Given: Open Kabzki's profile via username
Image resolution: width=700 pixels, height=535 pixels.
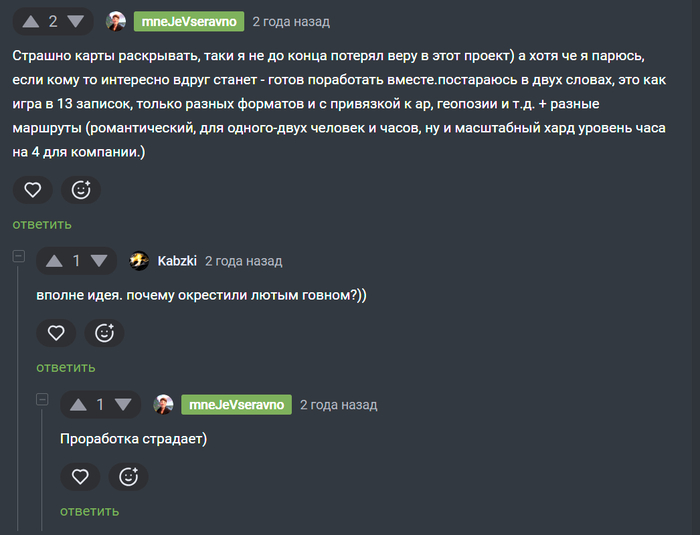Looking at the screenshot, I should click(x=176, y=261).
